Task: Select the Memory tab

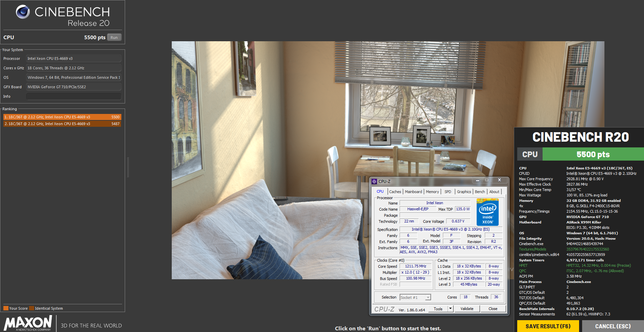Action: pyautogui.click(x=432, y=192)
